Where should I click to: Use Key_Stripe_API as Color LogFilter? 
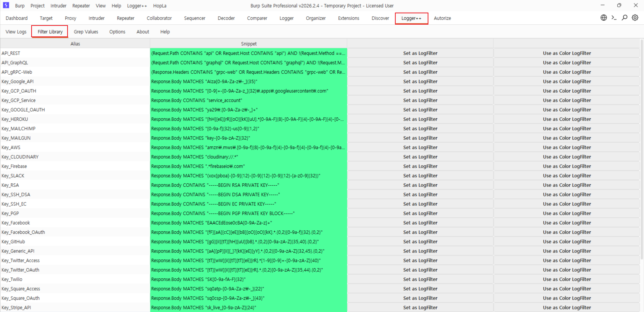coord(567,307)
